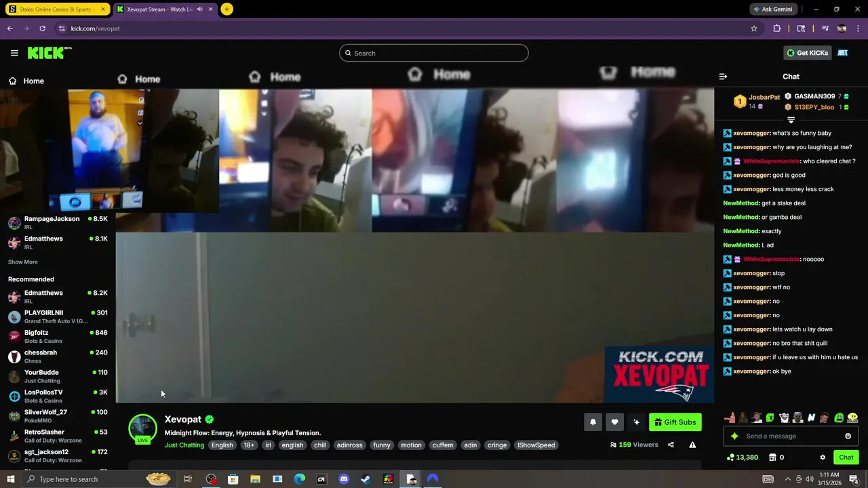The image size is (868, 488).
Task: Select the adinross tag
Action: tap(349, 445)
